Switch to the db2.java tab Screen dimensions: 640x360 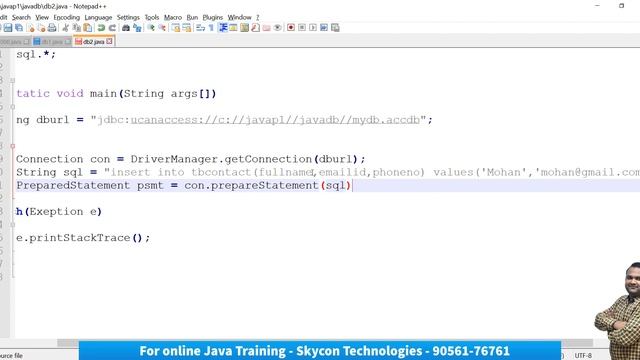93,42
